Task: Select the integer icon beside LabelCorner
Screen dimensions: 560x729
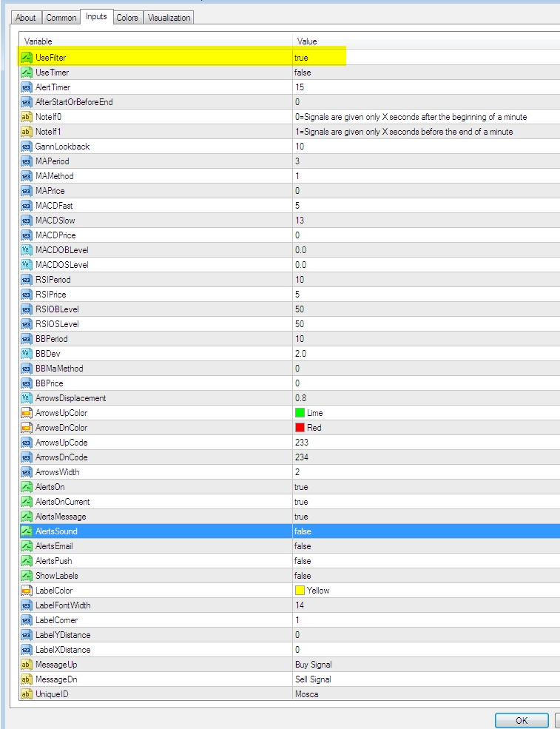Action: pyautogui.click(x=27, y=620)
